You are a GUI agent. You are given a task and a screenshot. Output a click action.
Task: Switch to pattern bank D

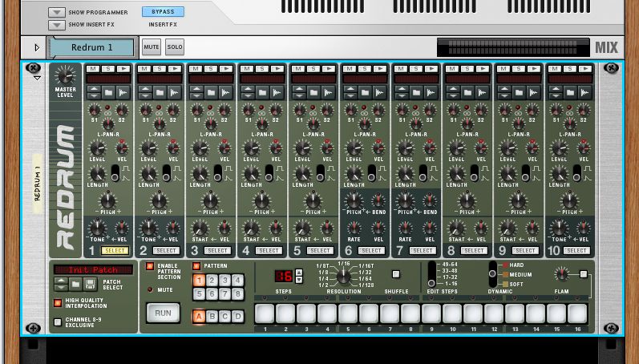(x=238, y=317)
